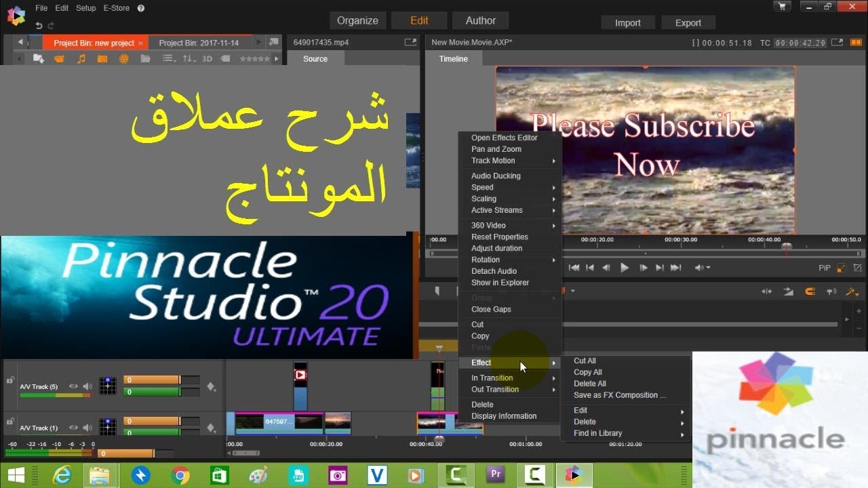Choose Close Gaps in context menu

coord(491,309)
